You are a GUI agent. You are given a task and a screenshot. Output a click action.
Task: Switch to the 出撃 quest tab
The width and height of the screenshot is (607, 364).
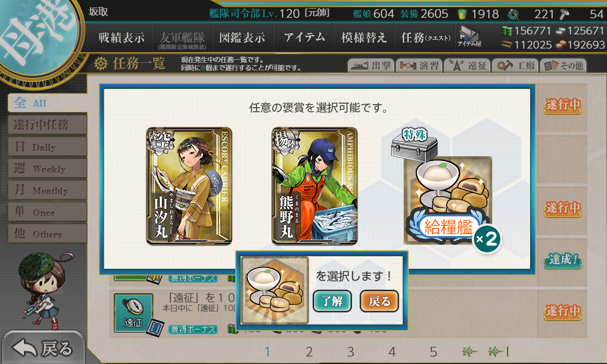pyautogui.click(x=370, y=66)
